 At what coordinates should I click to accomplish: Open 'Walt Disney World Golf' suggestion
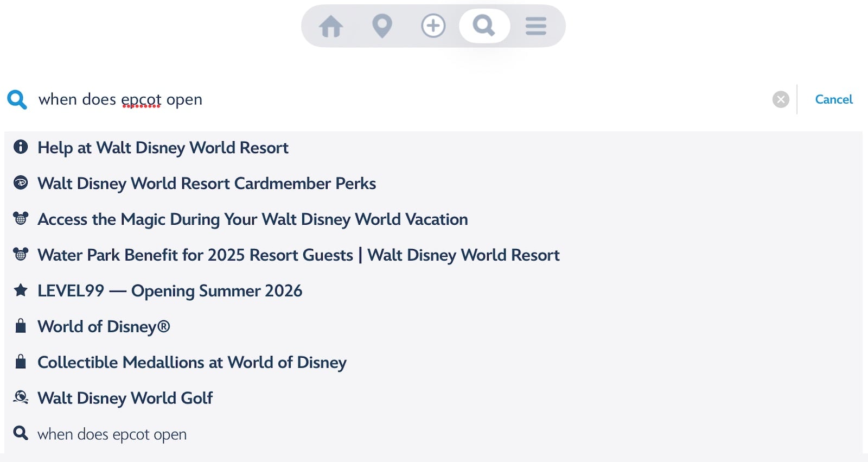click(x=125, y=398)
